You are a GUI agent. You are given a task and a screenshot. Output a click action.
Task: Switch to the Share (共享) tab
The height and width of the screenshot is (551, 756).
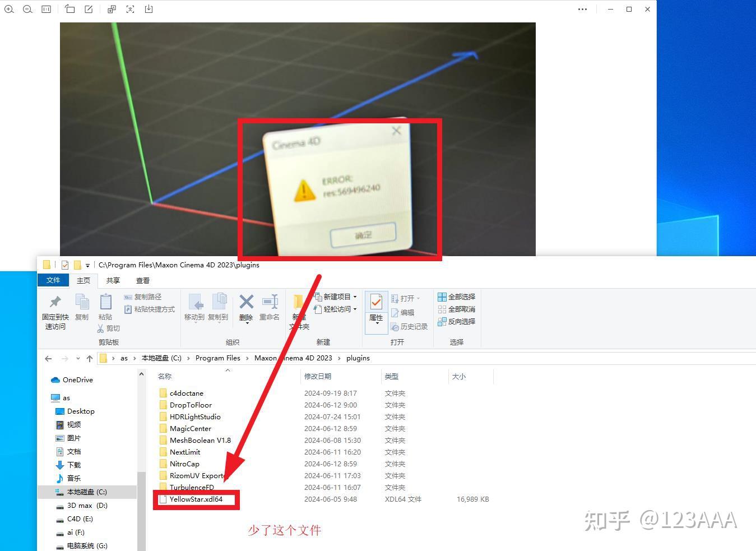coord(113,280)
